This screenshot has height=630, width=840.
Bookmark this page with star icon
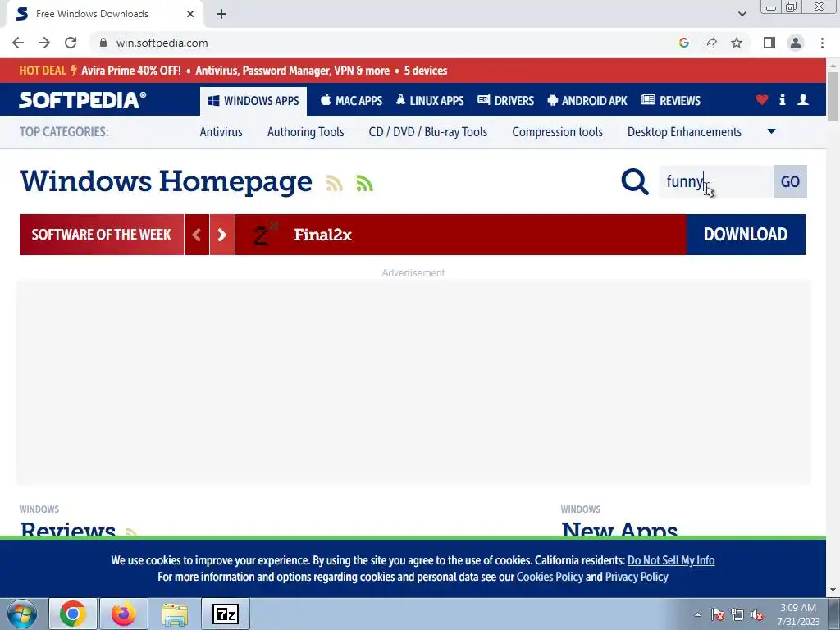[737, 43]
